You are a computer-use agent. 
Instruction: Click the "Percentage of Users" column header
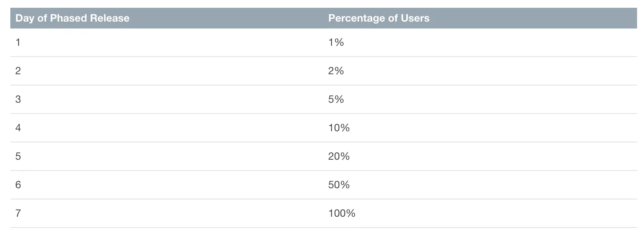(x=378, y=18)
